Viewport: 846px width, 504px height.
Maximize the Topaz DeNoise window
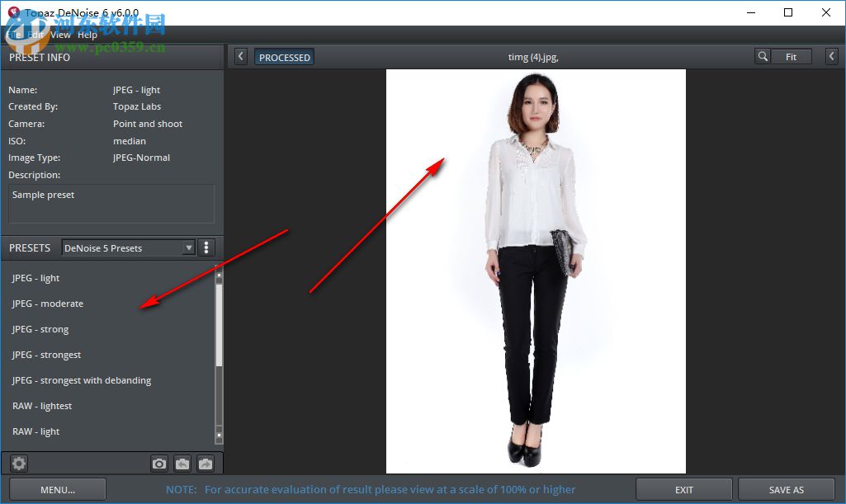(x=788, y=12)
